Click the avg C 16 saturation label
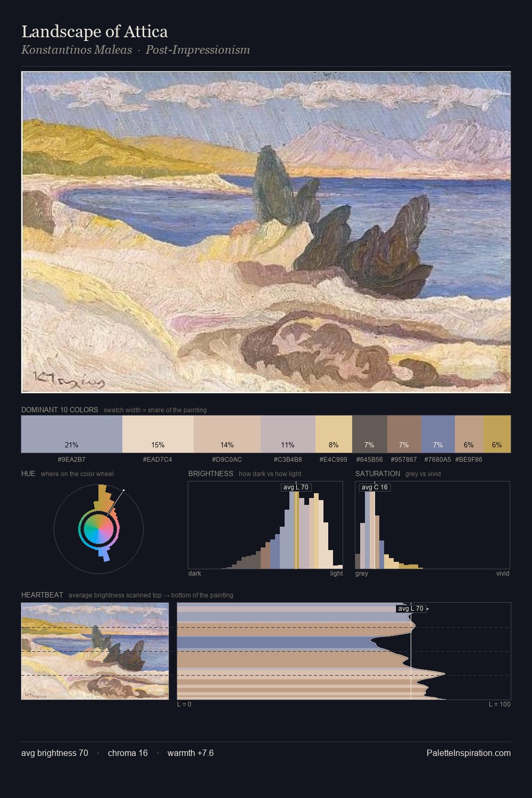 coord(375,487)
